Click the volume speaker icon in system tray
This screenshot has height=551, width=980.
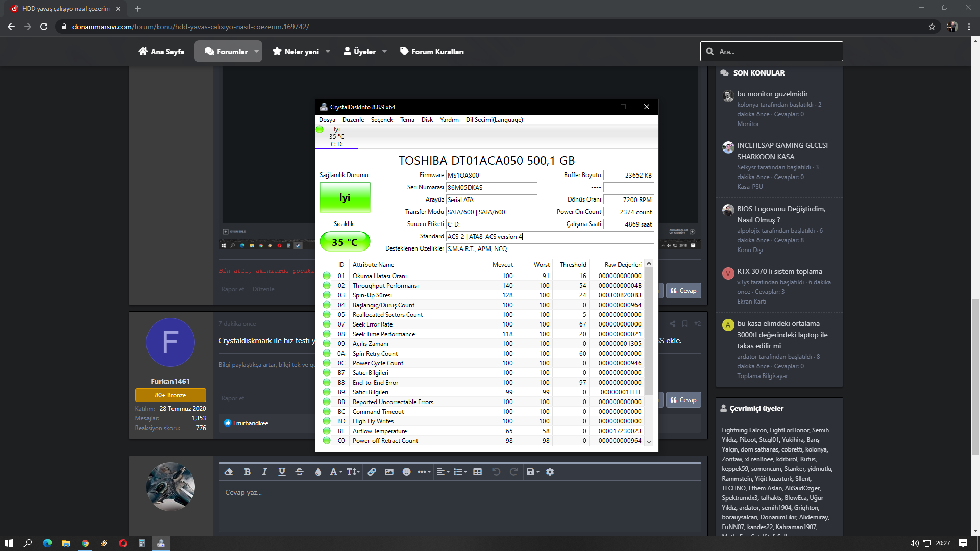[x=914, y=543]
